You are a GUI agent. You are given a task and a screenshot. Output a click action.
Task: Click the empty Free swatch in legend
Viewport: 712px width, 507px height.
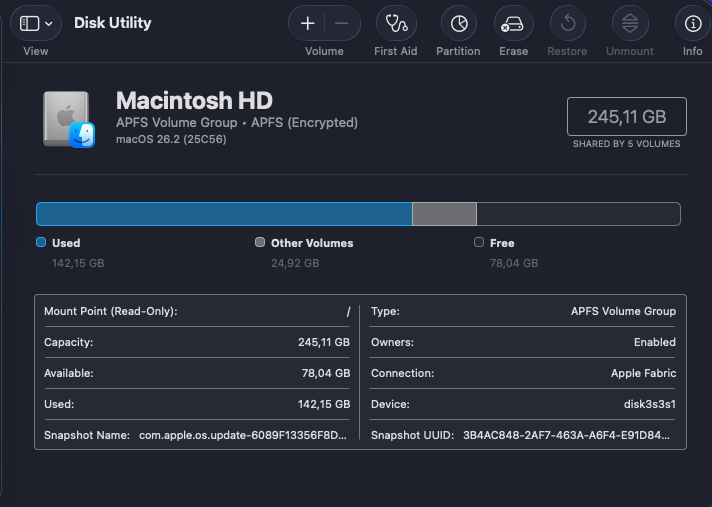click(x=479, y=242)
